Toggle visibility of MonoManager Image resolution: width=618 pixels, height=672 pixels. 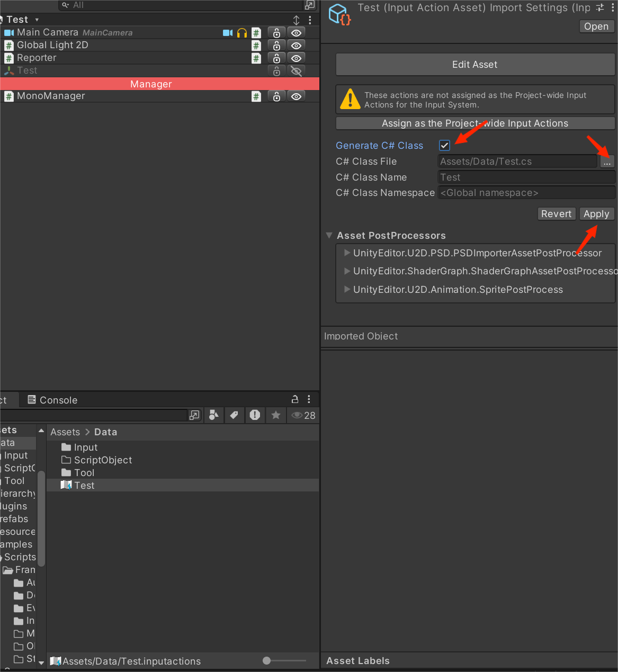297,96
